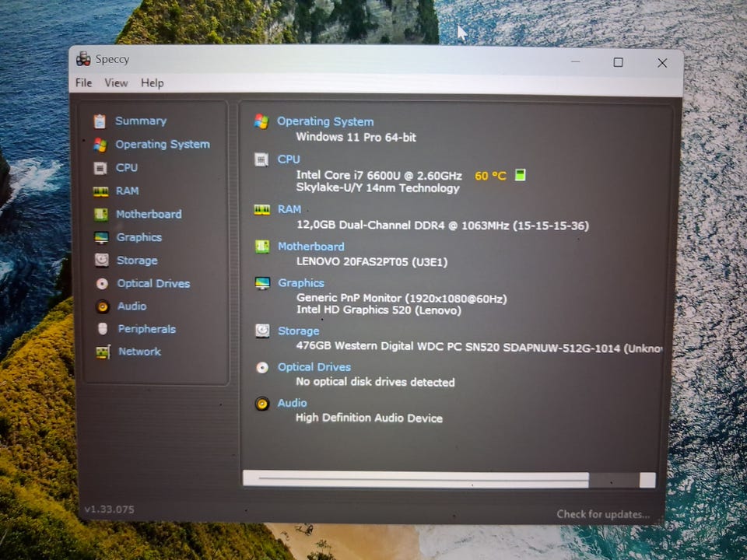Open the File menu

84,83
